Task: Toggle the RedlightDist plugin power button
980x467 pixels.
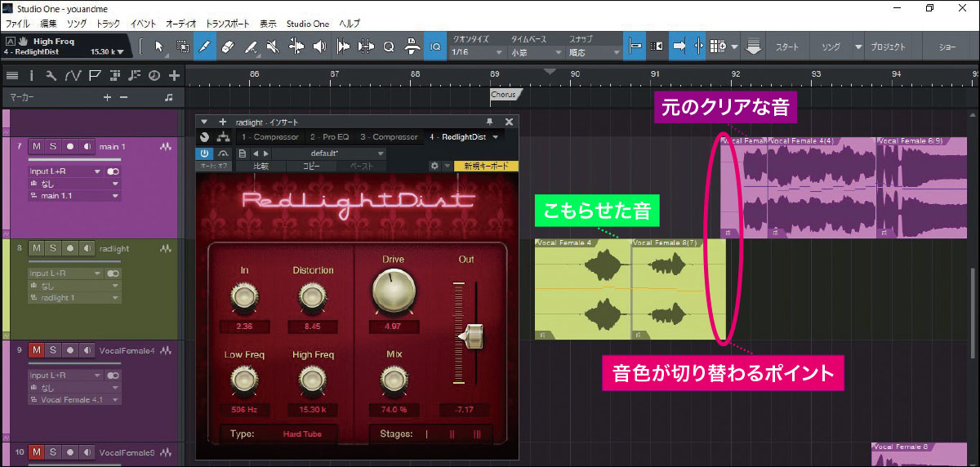Action: (204, 153)
